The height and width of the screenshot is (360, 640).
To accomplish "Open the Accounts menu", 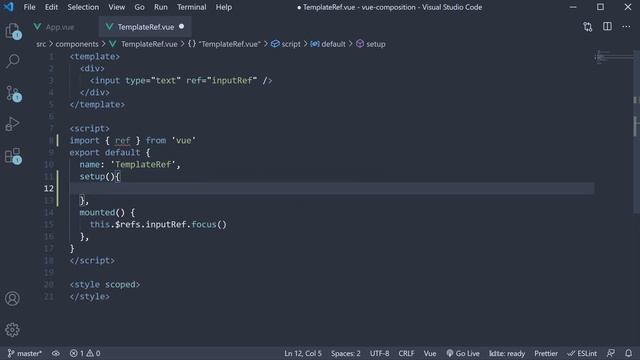I will coord(12,298).
